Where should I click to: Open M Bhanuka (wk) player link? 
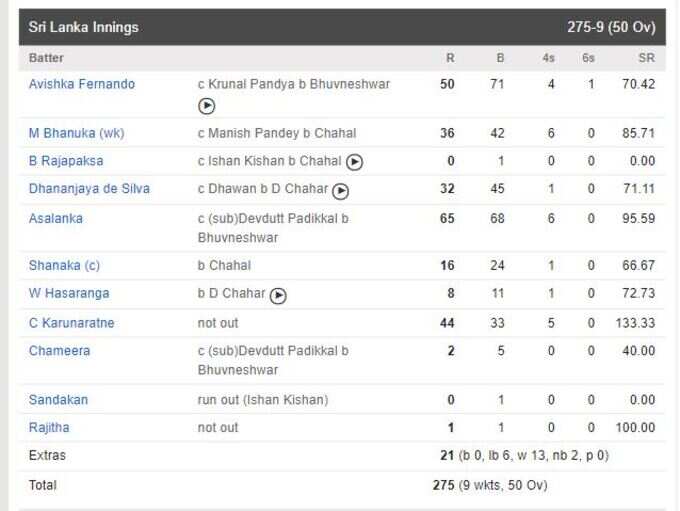tap(77, 133)
